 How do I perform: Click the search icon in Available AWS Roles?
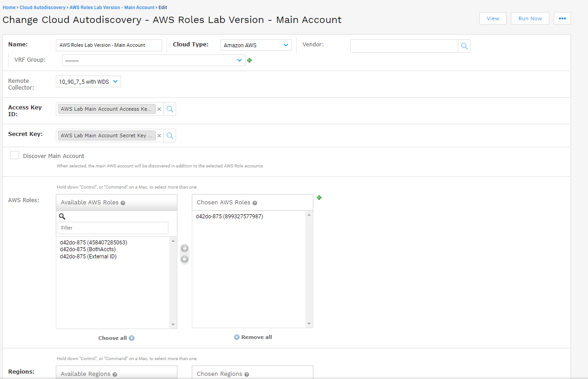(62, 216)
